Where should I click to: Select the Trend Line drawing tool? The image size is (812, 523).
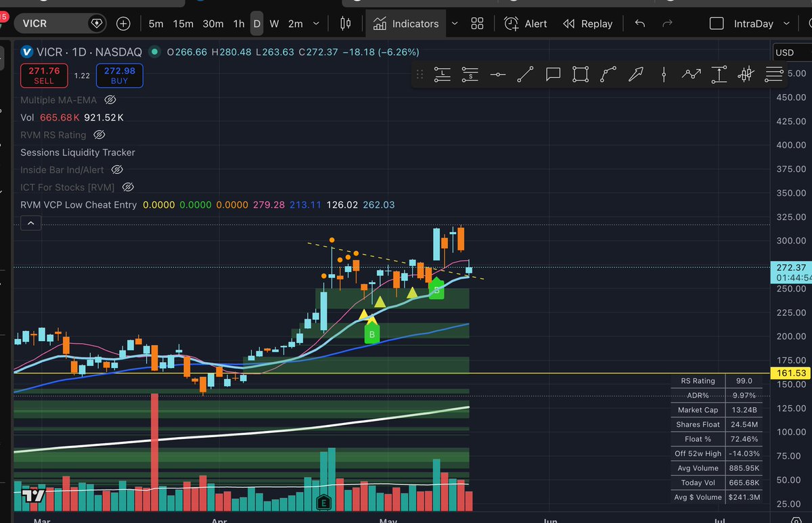click(x=525, y=74)
